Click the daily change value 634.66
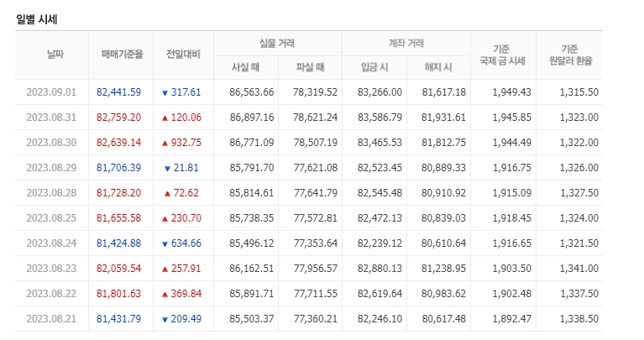644x340 pixels. (186, 243)
